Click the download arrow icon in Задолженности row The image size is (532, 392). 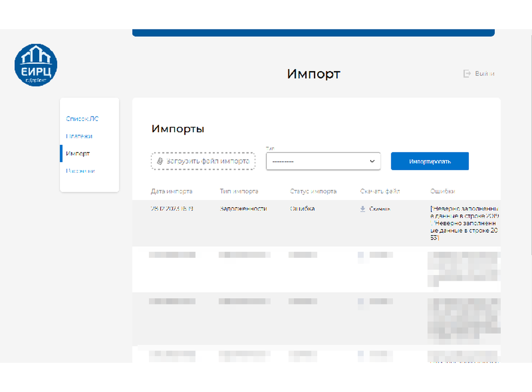tap(363, 209)
